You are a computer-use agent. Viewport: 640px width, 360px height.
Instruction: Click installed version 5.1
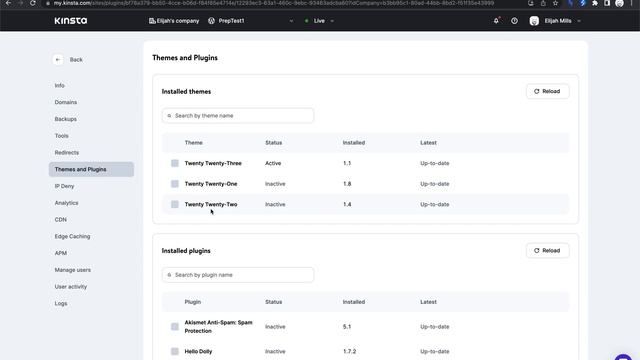[x=347, y=327]
